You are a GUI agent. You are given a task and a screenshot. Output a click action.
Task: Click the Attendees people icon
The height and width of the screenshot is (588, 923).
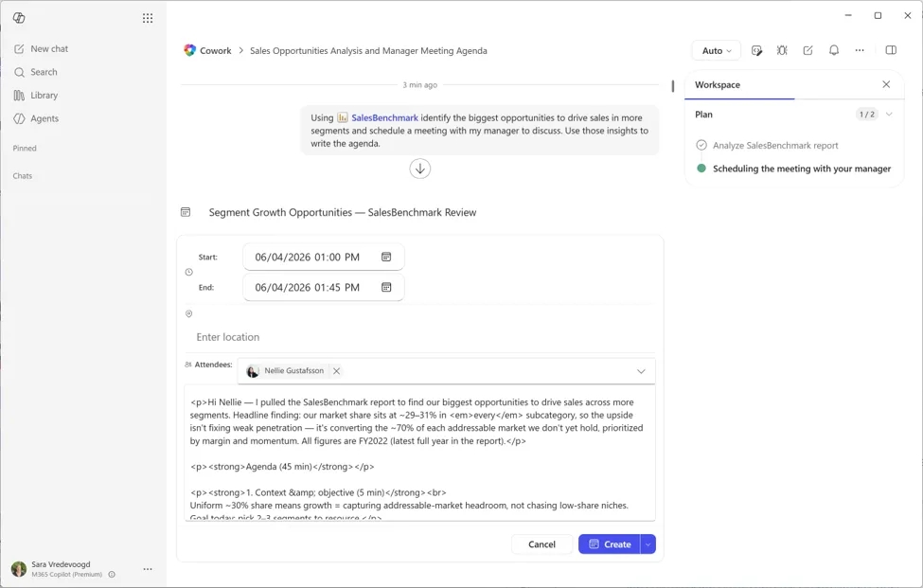tap(188, 365)
